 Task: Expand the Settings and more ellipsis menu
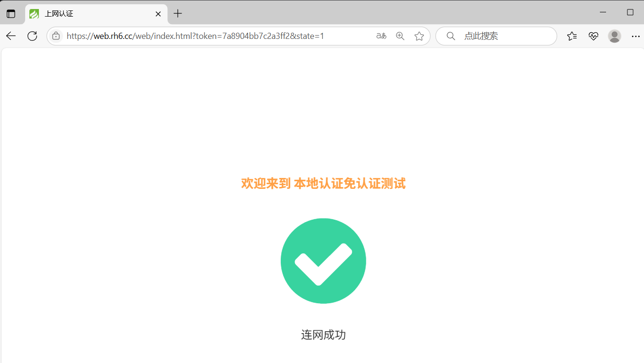pyautogui.click(x=636, y=36)
